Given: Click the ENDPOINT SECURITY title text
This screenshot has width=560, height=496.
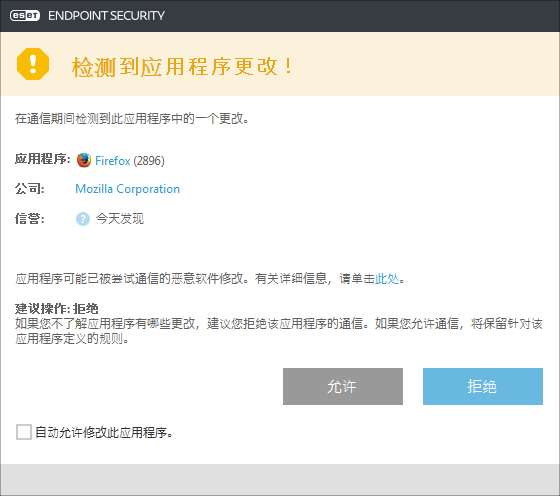Looking at the screenshot, I should (106, 16).
